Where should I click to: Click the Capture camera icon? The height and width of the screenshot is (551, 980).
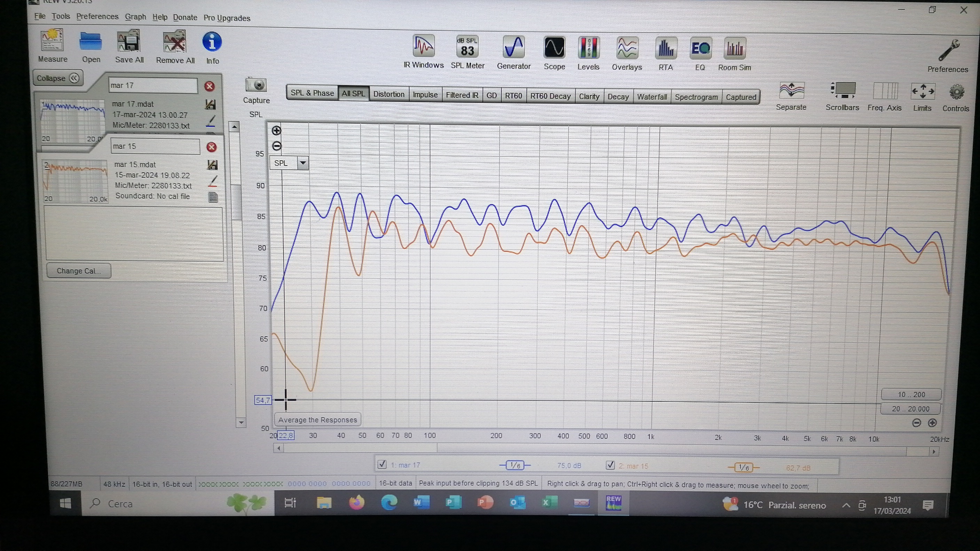coord(256,85)
